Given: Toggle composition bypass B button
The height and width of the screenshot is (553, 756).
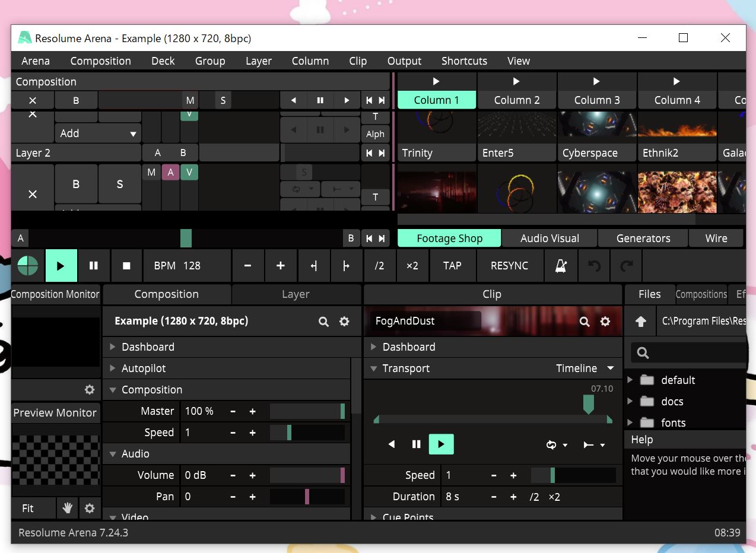Looking at the screenshot, I should [x=76, y=101].
